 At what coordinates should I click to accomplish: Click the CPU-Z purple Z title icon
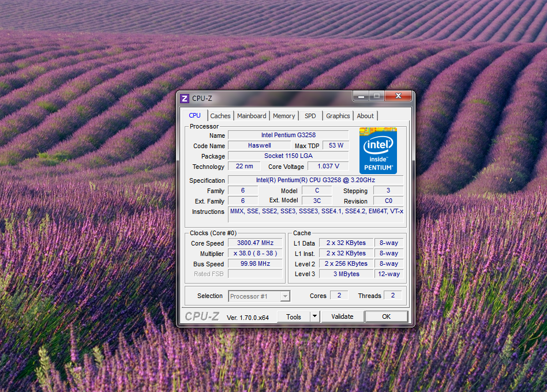(185, 99)
